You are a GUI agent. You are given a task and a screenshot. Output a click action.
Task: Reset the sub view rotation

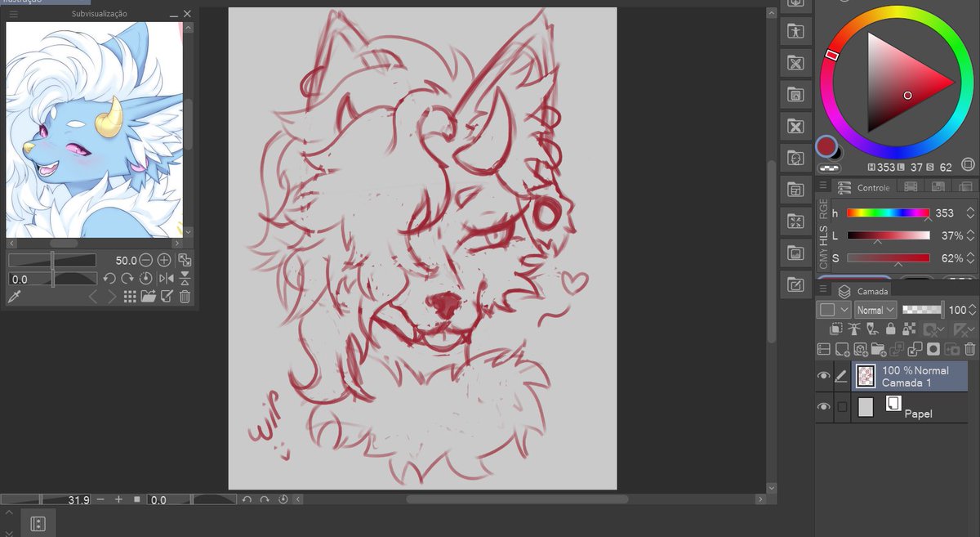pyautogui.click(x=145, y=279)
